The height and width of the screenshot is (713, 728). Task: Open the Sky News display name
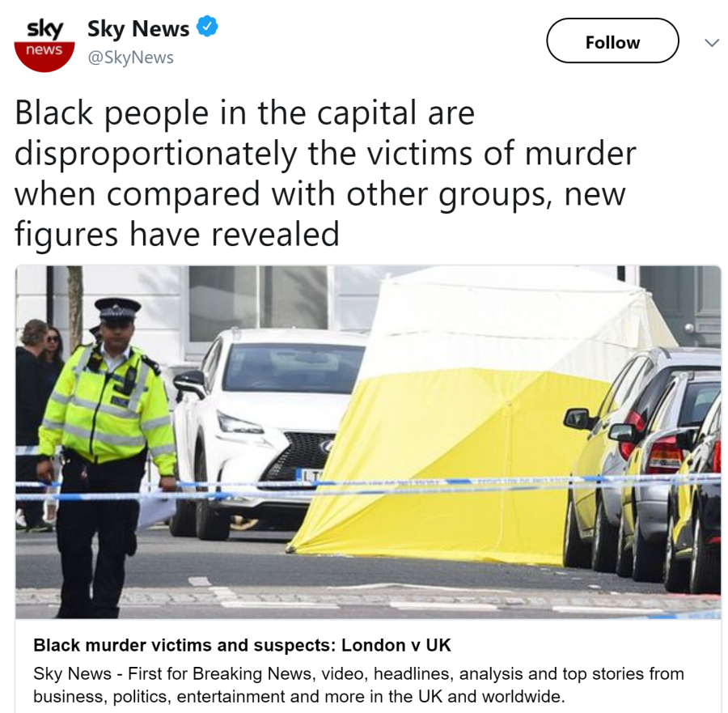138,29
